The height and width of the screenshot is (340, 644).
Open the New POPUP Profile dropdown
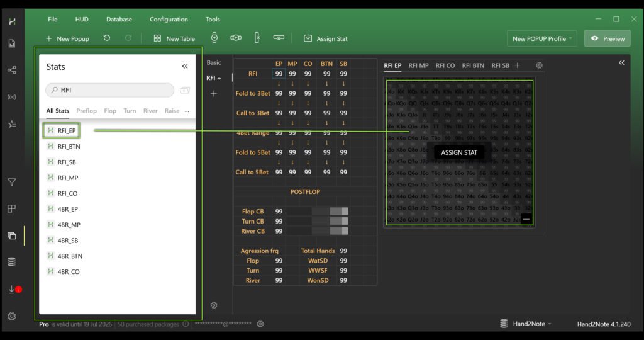pos(542,38)
